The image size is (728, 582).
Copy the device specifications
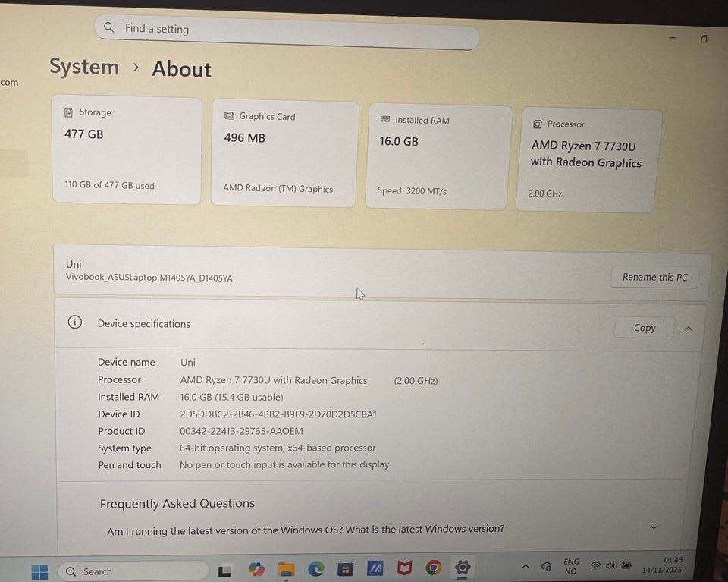click(645, 328)
